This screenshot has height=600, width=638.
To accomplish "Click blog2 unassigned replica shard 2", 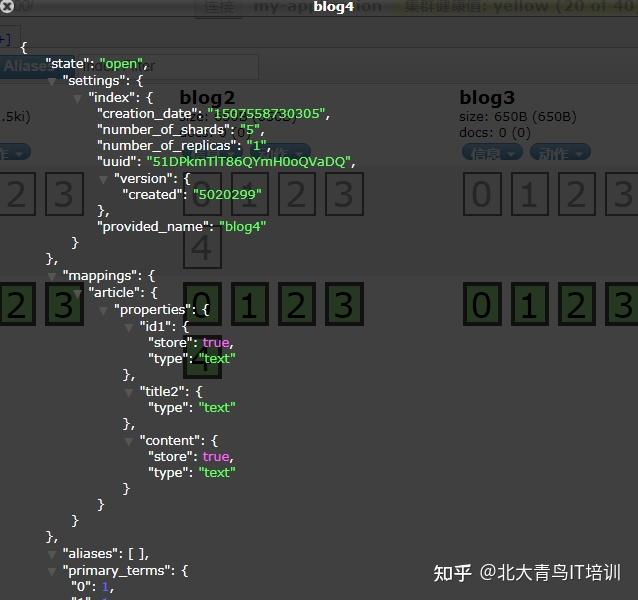I will pos(297,194).
